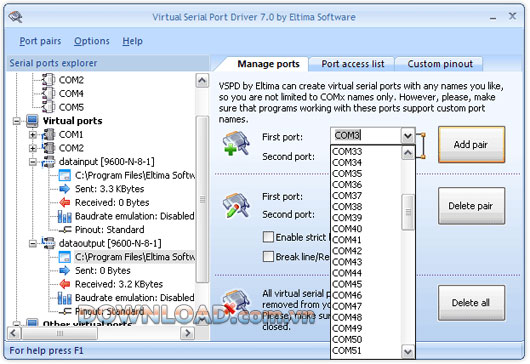Select the physical COM2 port icon
The image size is (530, 364).
click(48, 80)
